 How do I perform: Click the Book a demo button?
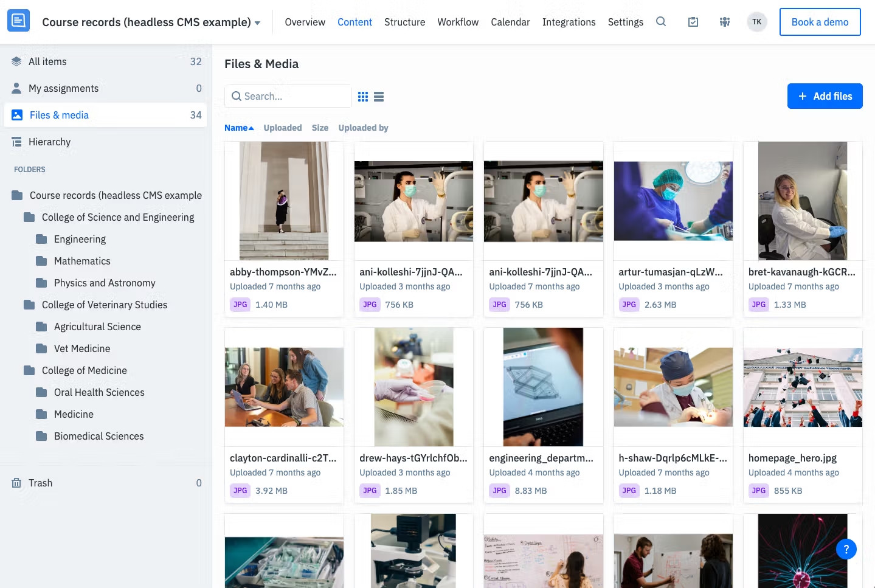coord(820,21)
